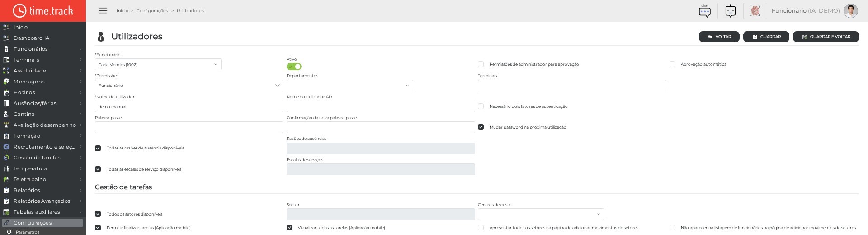Click the Dashboard IA sidebar icon
The image size is (868, 235).
[6, 38]
